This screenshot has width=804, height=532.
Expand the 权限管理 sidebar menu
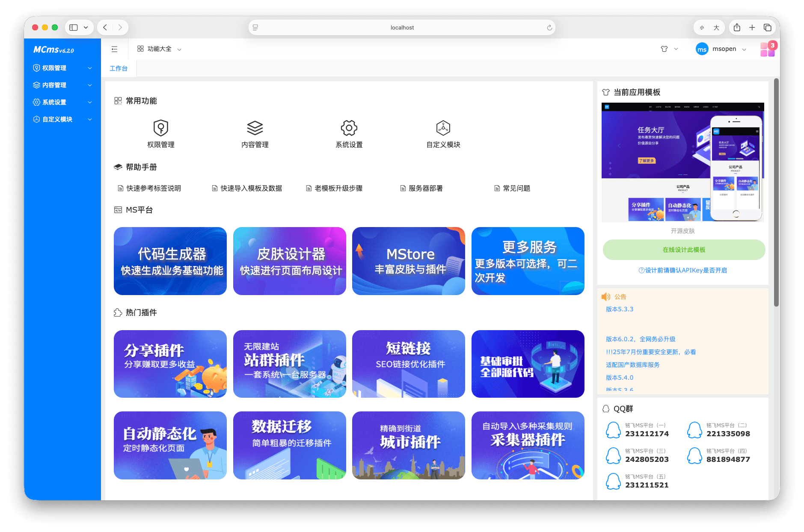[x=62, y=68]
